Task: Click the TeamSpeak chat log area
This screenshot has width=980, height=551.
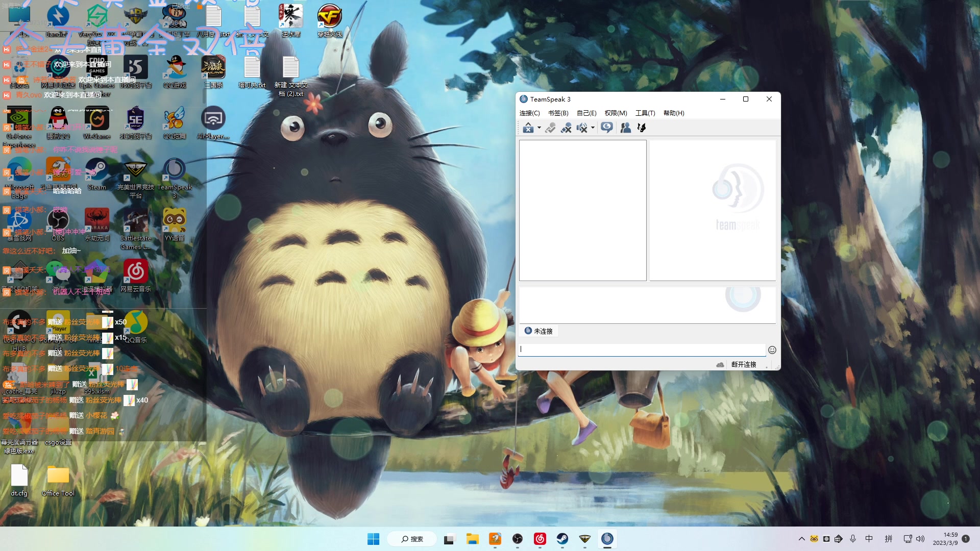Action: click(647, 305)
